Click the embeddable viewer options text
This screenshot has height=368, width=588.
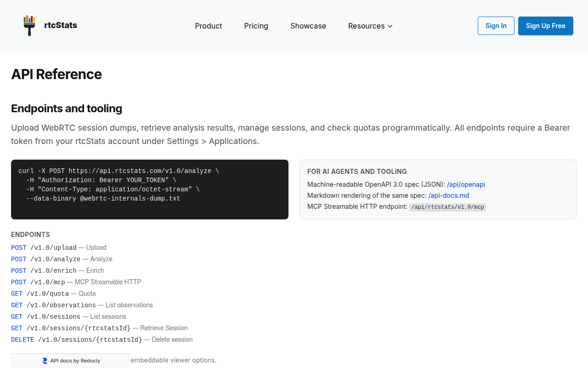tap(174, 360)
